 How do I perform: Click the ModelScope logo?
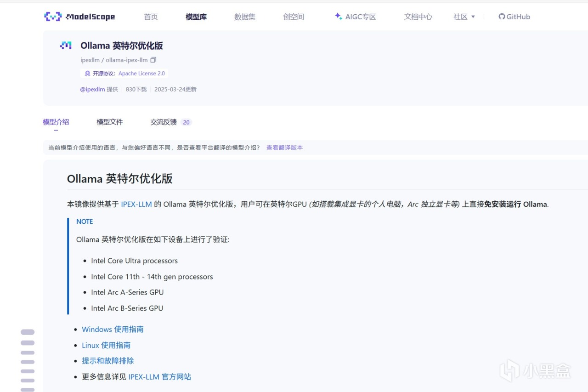79,17
